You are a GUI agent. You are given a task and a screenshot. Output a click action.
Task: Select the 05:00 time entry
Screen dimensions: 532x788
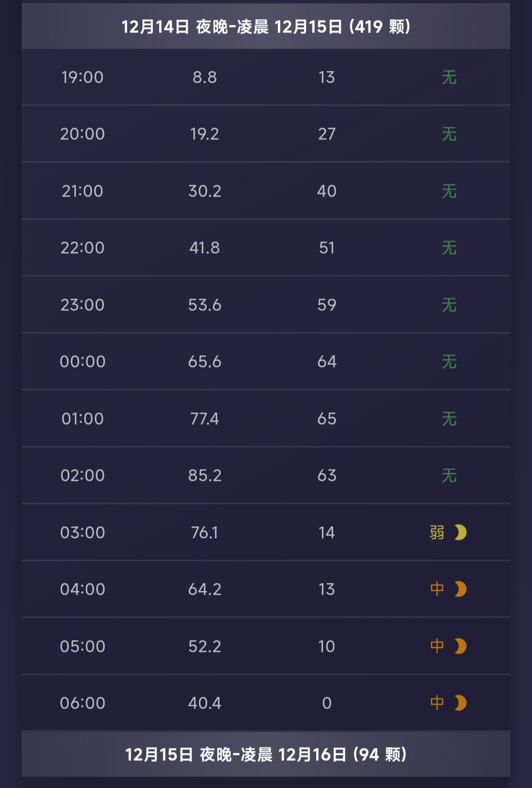coord(82,646)
